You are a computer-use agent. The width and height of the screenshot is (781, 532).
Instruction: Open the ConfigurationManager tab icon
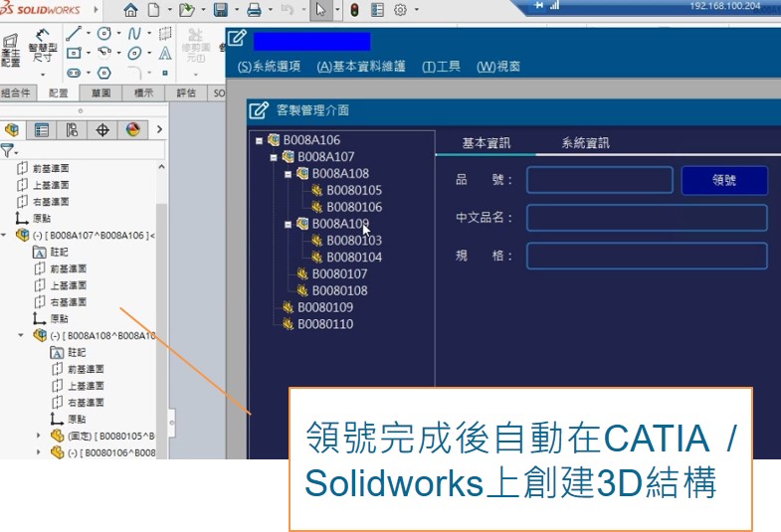tap(72, 130)
